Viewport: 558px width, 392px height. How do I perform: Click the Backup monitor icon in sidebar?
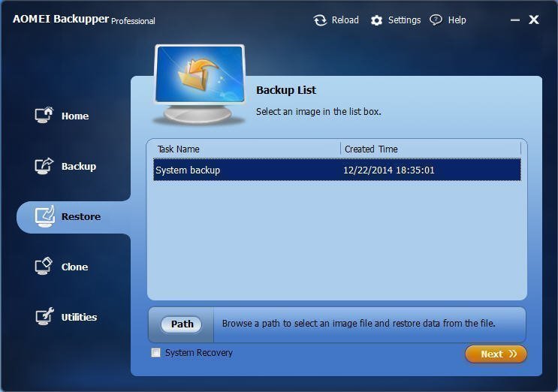click(44, 166)
